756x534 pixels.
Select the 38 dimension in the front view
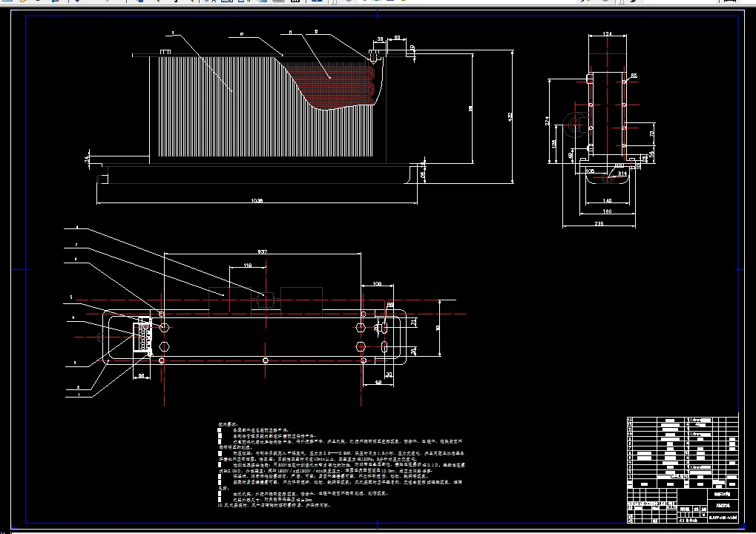click(380, 39)
